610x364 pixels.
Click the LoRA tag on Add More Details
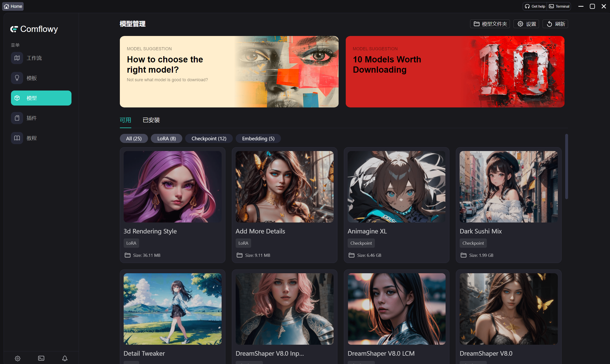pyautogui.click(x=243, y=243)
